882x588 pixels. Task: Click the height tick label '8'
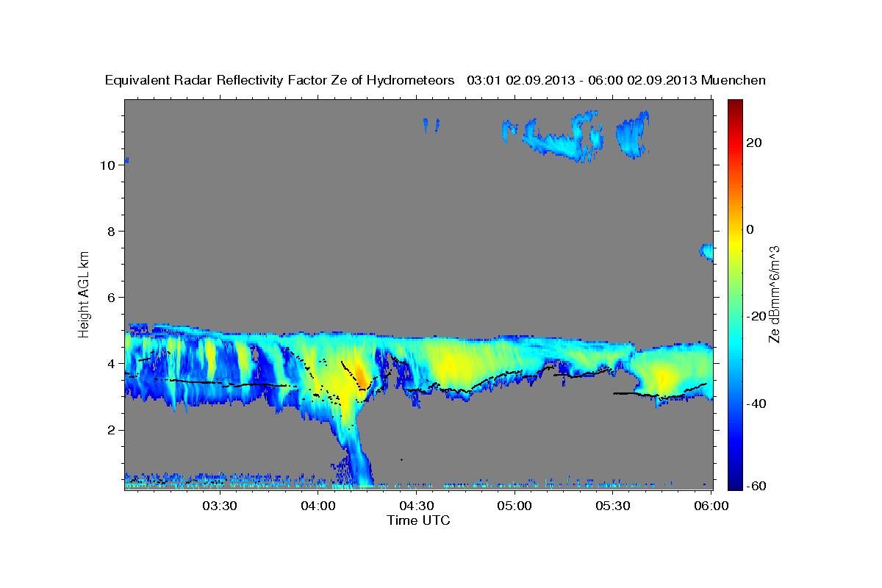pyautogui.click(x=111, y=232)
